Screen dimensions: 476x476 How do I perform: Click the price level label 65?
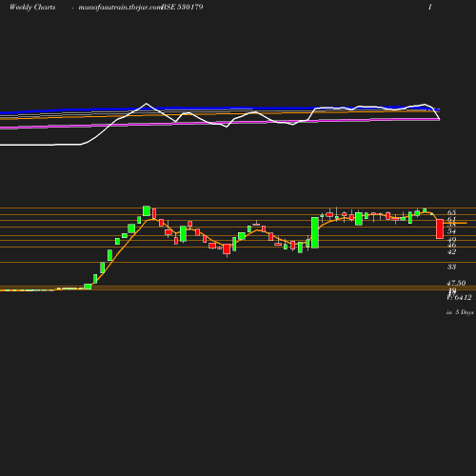451,212
